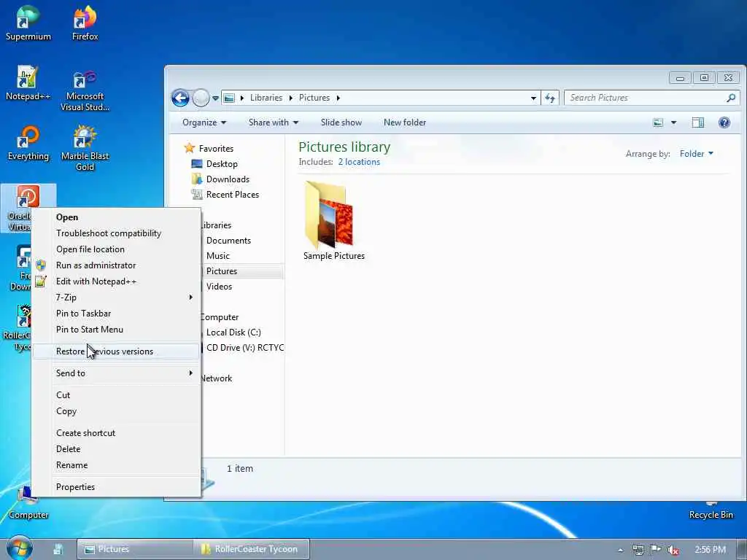Click the Pictures segment in address bar

[x=314, y=98]
